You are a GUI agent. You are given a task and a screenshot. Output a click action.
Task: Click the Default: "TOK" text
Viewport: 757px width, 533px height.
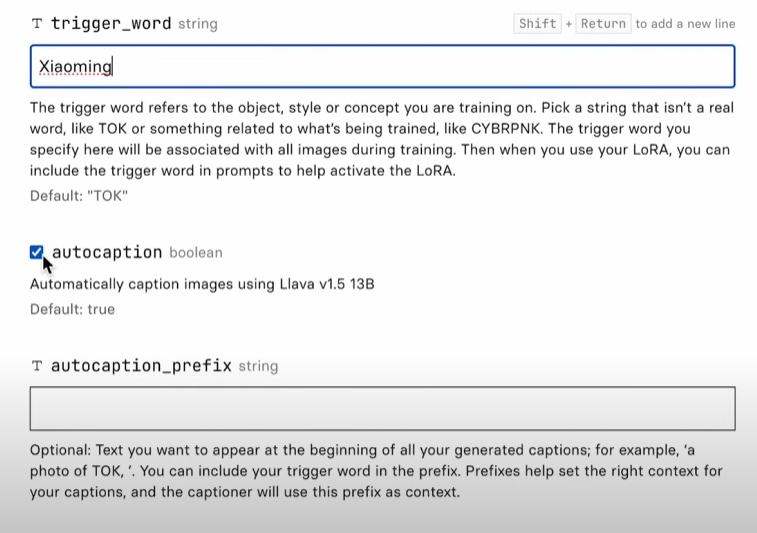click(x=79, y=195)
